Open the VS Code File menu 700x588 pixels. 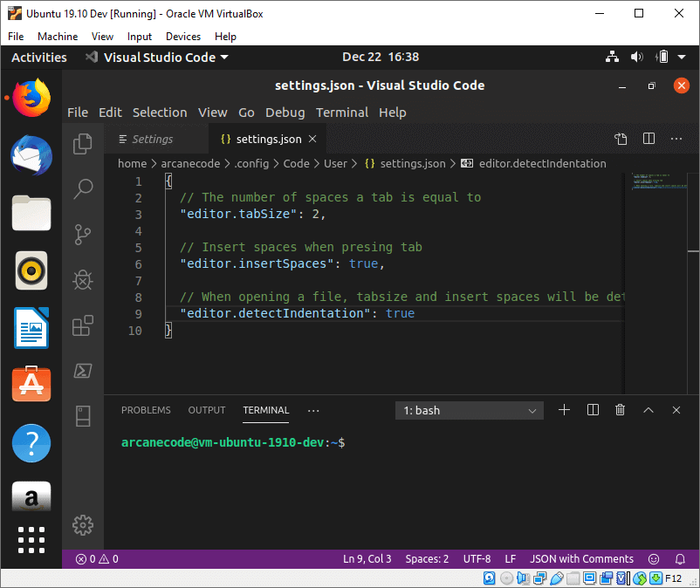click(x=78, y=113)
